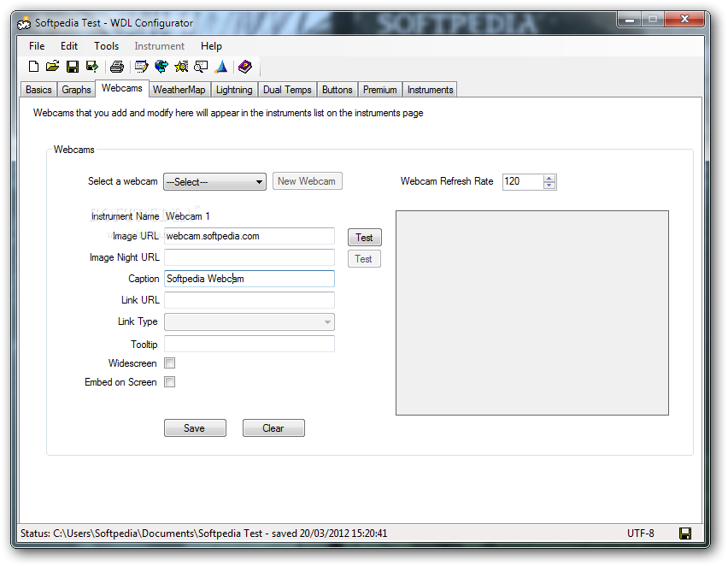Click the New file toolbar icon
The height and width of the screenshot is (566, 728).
coord(33,67)
